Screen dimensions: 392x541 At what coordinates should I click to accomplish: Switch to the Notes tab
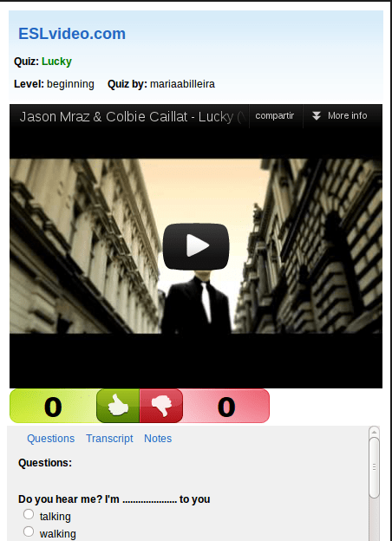[x=158, y=438]
